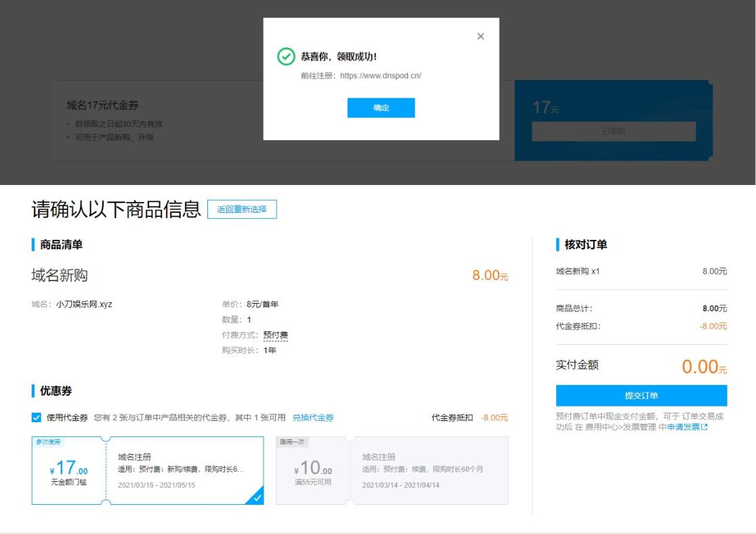This screenshot has height=534, width=756.
Task: Close the success dialog with the X icon
Action: 480,36
